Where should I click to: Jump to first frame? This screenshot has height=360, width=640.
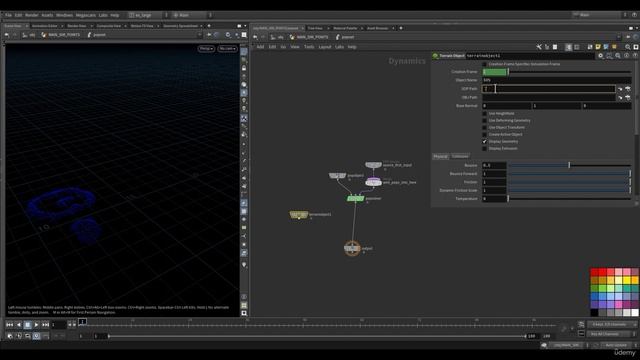[x=9, y=325]
